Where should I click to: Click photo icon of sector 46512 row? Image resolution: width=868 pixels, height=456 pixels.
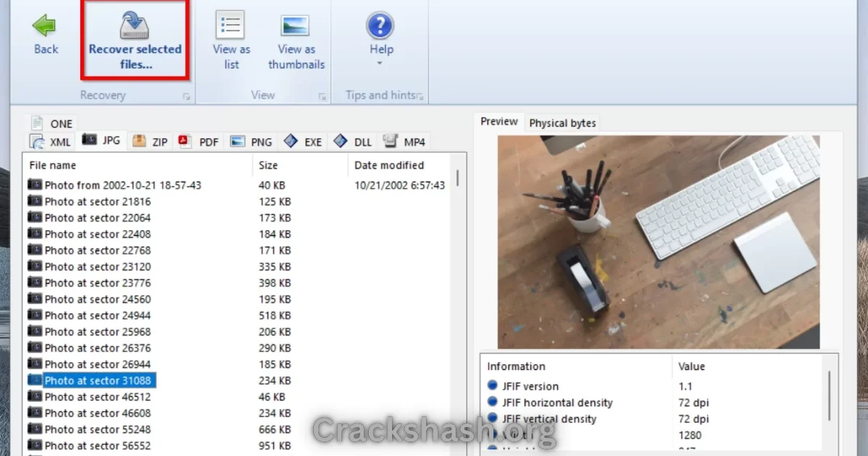[35, 397]
